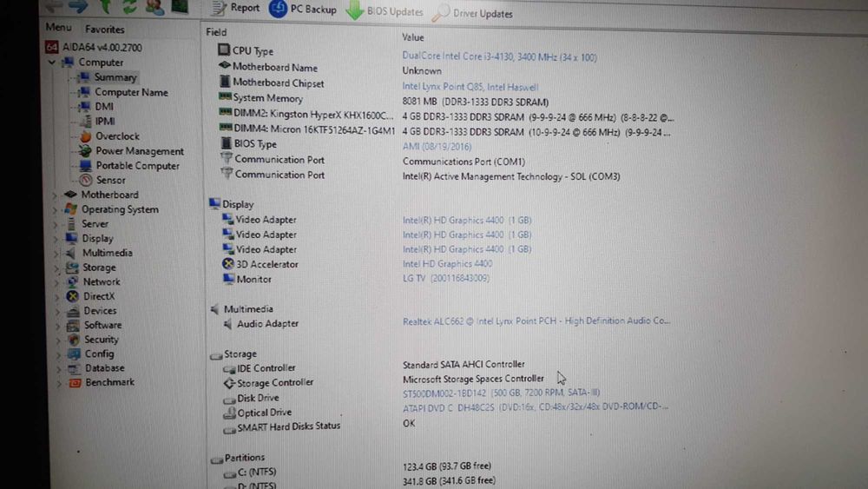This screenshot has height=489, width=868.
Task: Open the AMI (08/19/2016) BIOS link
Action: (x=437, y=147)
